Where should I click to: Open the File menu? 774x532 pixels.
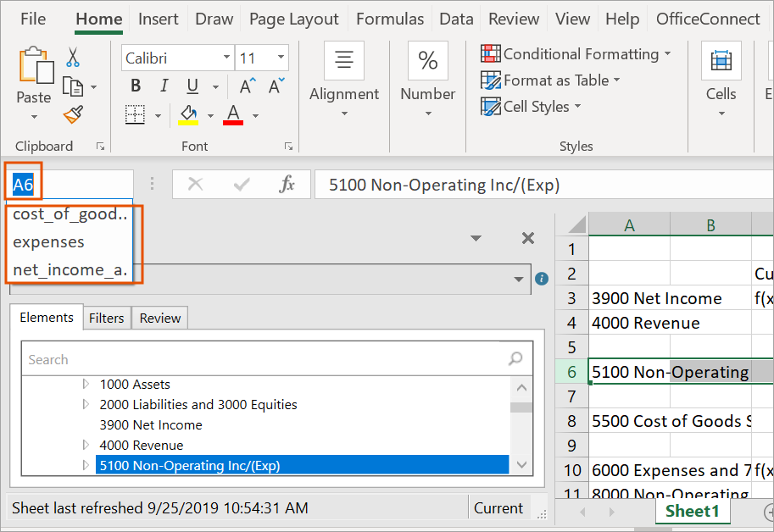pyautogui.click(x=33, y=19)
